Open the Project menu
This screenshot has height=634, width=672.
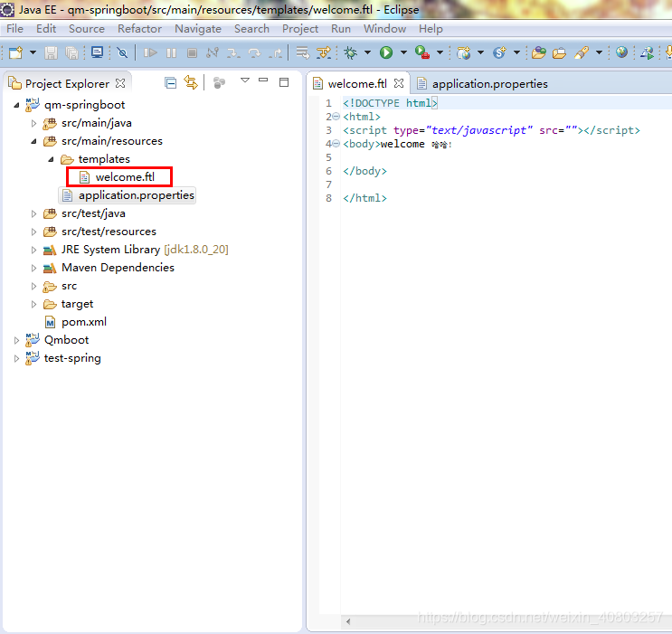tap(300, 29)
